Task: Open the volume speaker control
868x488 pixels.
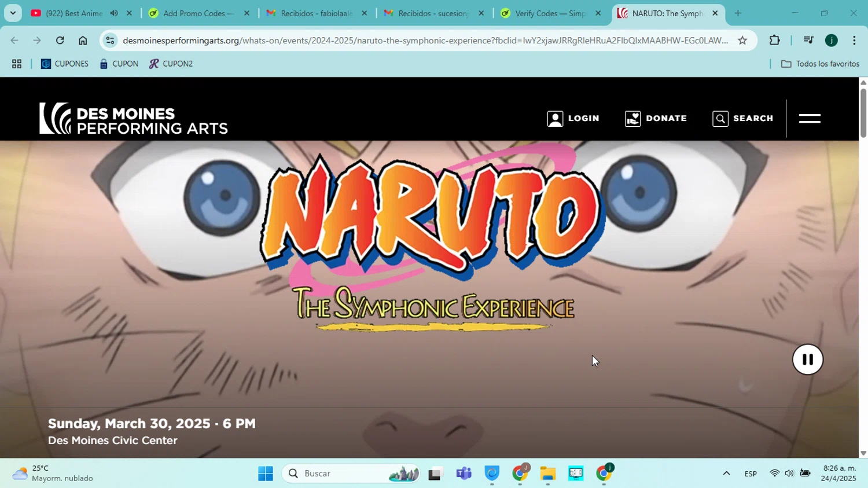Action: (x=789, y=474)
